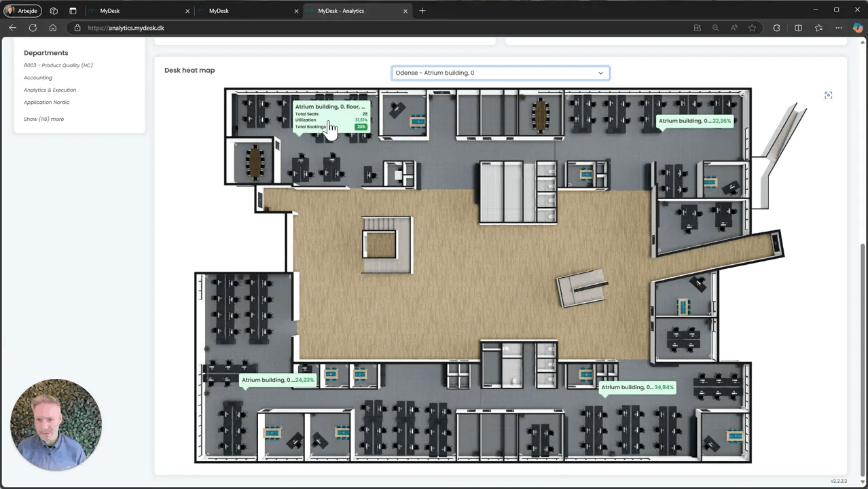Go back with the browser back arrow
The image size is (868, 489).
click(13, 28)
